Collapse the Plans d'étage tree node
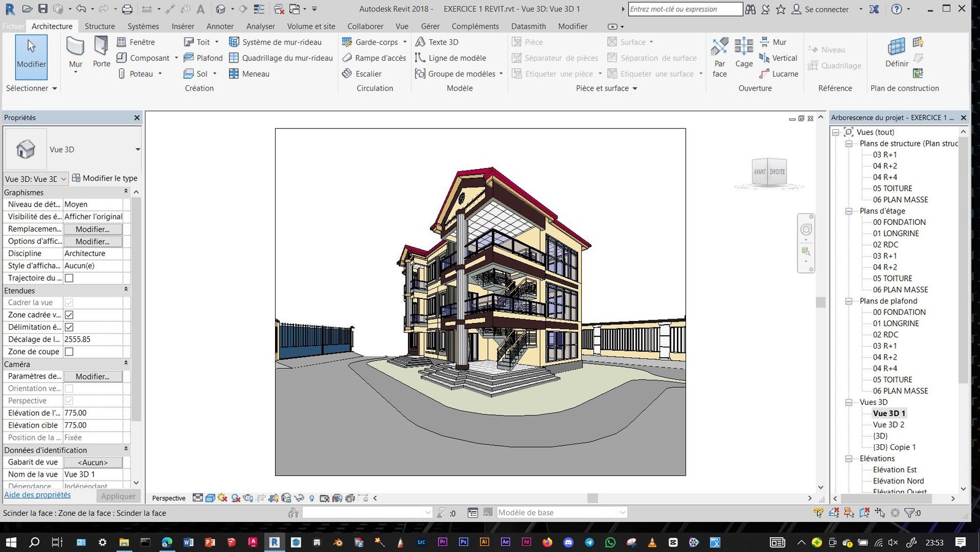Image resolution: width=980 pixels, height=552 pixels. click(x=849, y=211)
